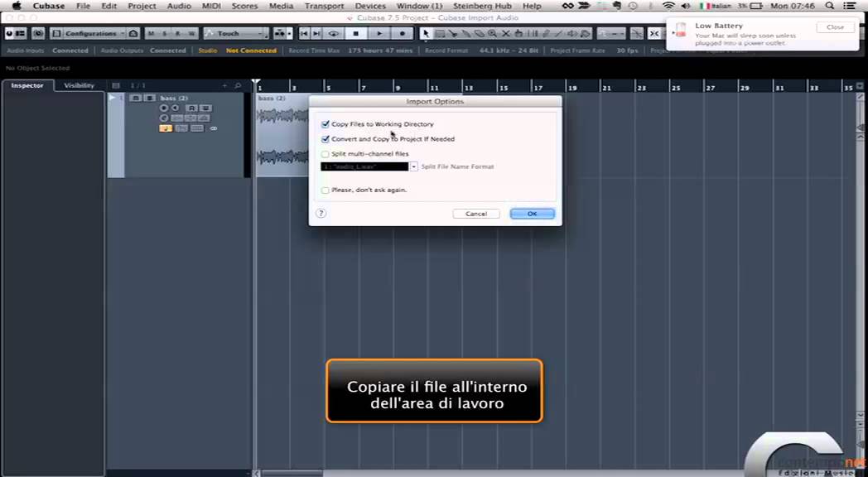The image size is (868, 477).
Task: Select the Draw pencil tool
Action: [x=546, y=34]
